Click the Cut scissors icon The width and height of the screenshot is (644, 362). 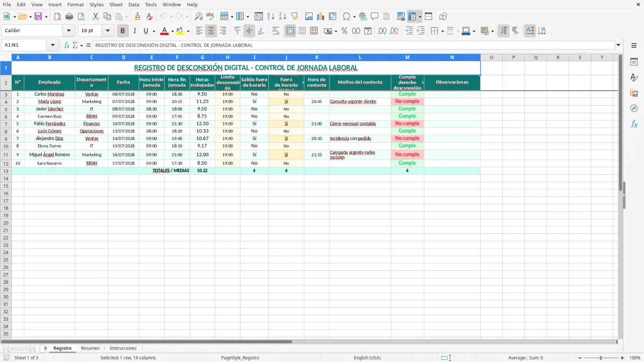point(96,17)
